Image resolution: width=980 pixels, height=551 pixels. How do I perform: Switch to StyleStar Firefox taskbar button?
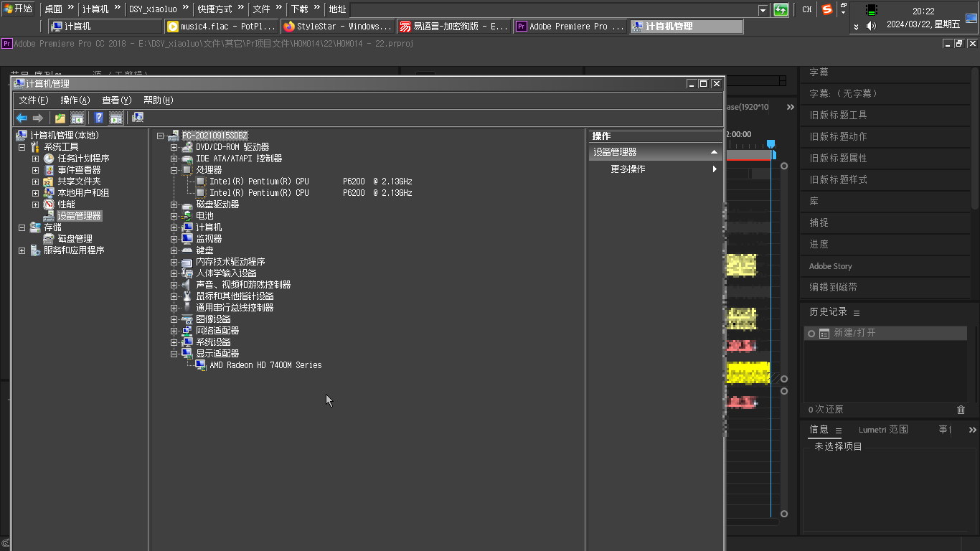point(338,27)
